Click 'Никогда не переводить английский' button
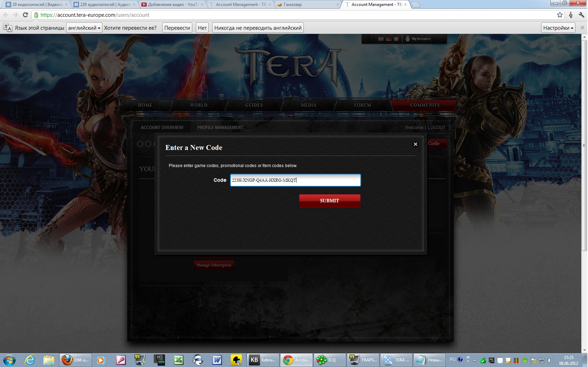This screenshot has height=367, width=588. pyautogui.click(x=258, y=28)
